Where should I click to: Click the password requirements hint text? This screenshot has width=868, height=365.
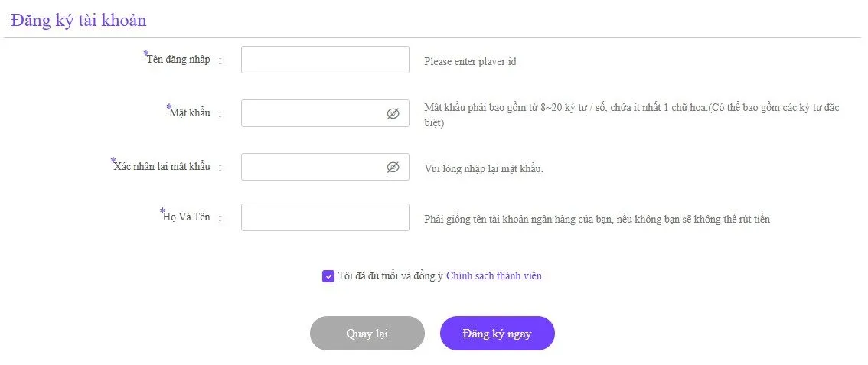coord(631,108)
